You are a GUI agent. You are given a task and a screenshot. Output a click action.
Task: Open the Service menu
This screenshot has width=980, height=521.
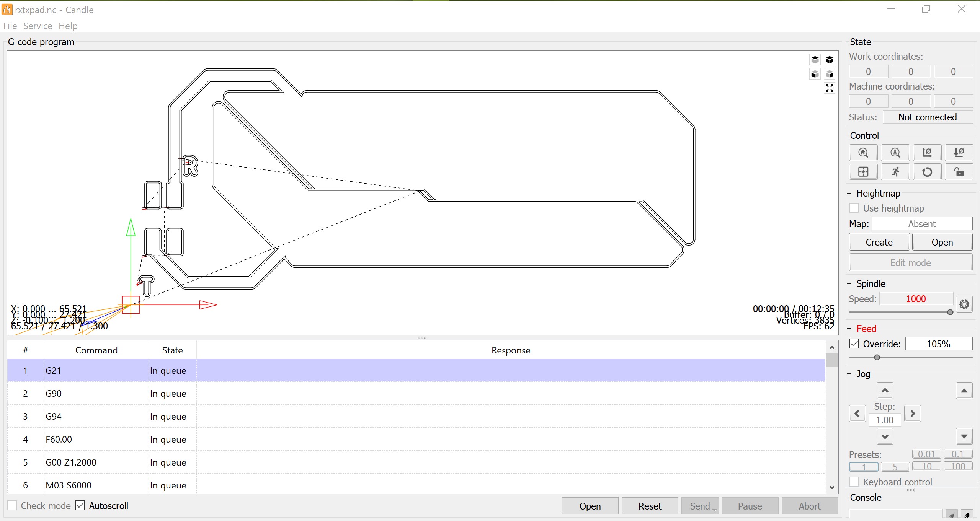pyautogui.click(x=38, y=26)
